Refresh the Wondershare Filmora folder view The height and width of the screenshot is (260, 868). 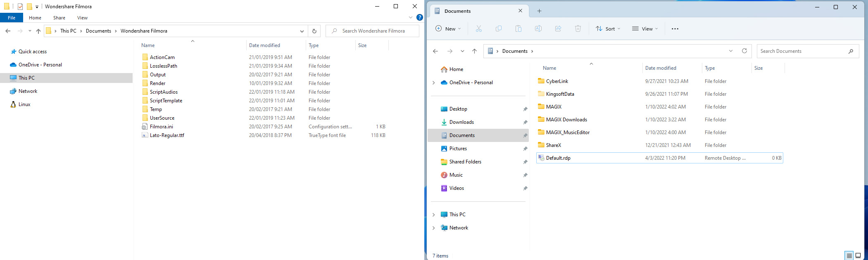coord(314,31)
